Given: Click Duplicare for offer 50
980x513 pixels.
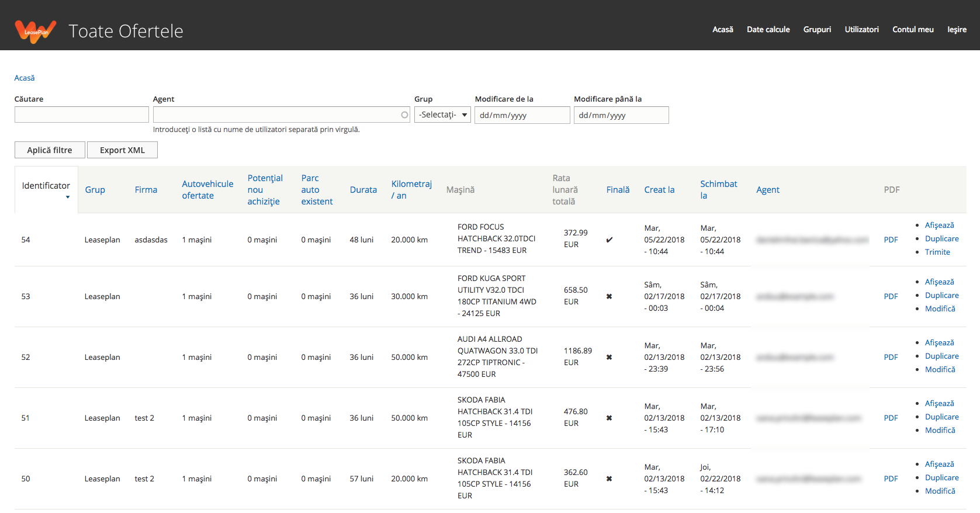Looking at the screenshot, I should 941,477.
